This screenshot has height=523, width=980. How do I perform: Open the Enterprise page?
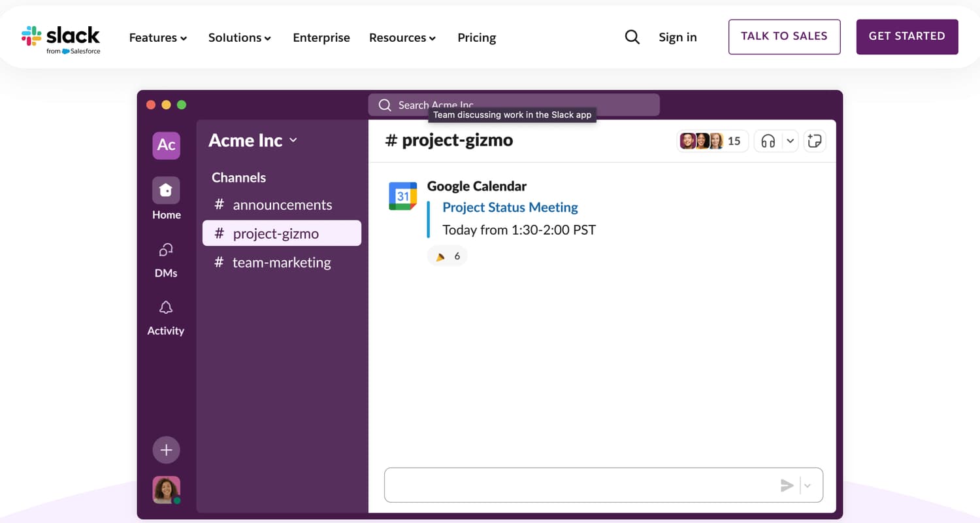[x=321, y=38]
